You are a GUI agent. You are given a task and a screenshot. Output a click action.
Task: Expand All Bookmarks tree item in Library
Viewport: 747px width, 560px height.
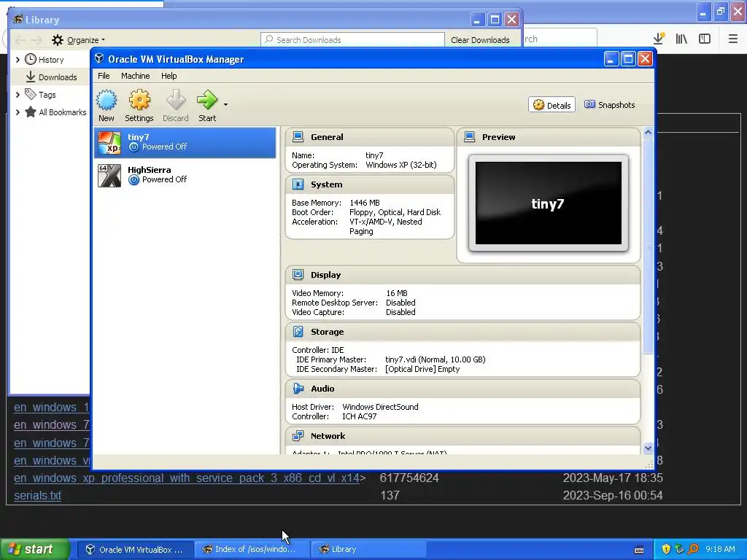[x=18, y=112]
